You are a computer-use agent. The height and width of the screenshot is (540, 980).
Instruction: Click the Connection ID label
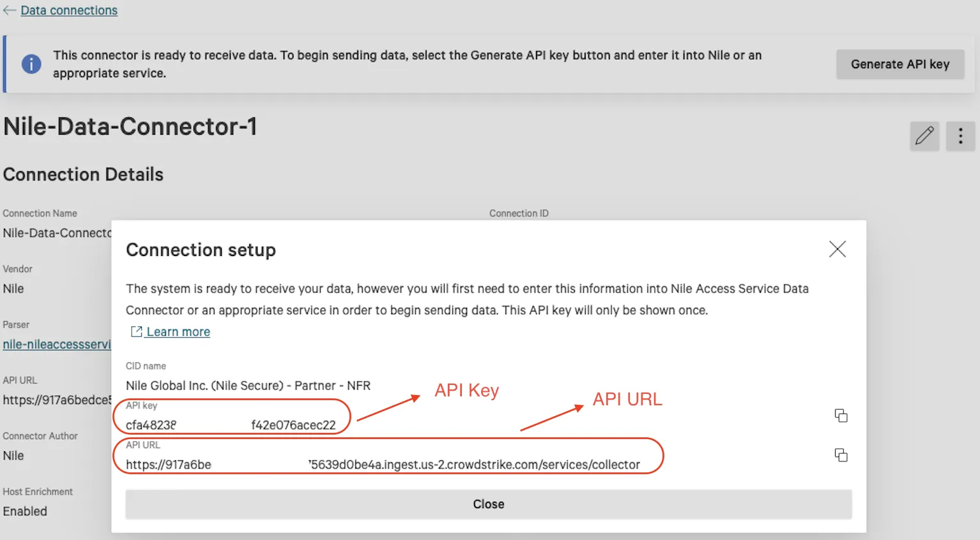519,213
